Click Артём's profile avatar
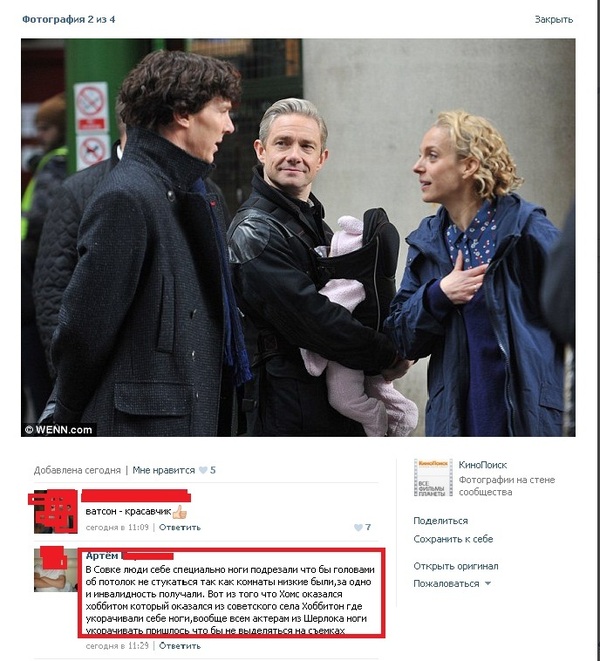Image resolution: width=600 pixels, height=661 pixels. pyautogui.click(x=55, y=570)
